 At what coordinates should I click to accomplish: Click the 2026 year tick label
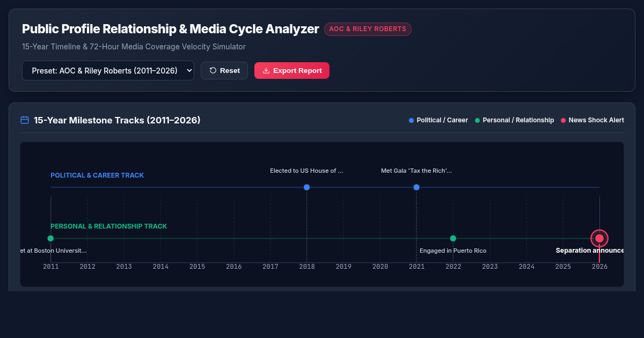point(599,267)
